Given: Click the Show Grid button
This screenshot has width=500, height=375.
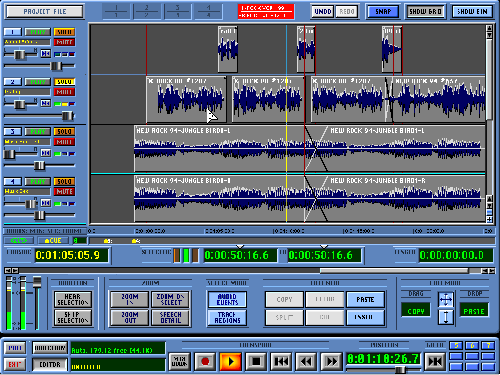Looking at the screenshot, I should point(425,12).
